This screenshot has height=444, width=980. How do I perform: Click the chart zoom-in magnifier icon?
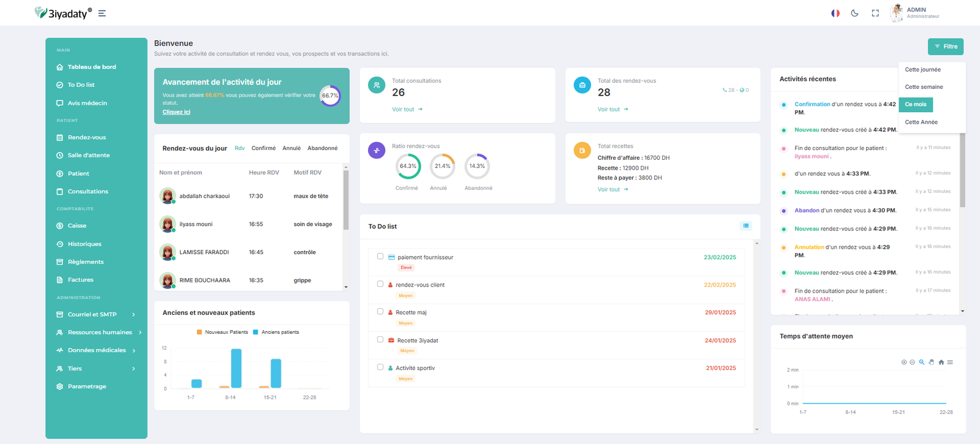[921, 363]
